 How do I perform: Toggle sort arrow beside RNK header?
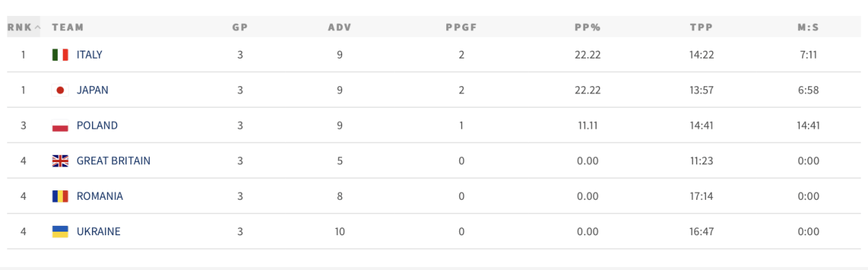click(37, 28)
